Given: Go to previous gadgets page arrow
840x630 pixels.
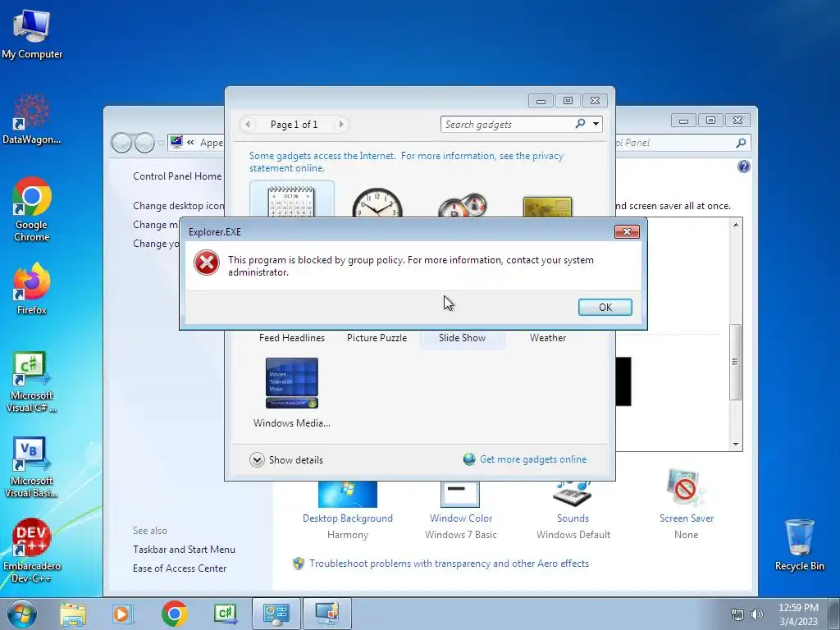Looking at the screenshot, I should 248,125.
